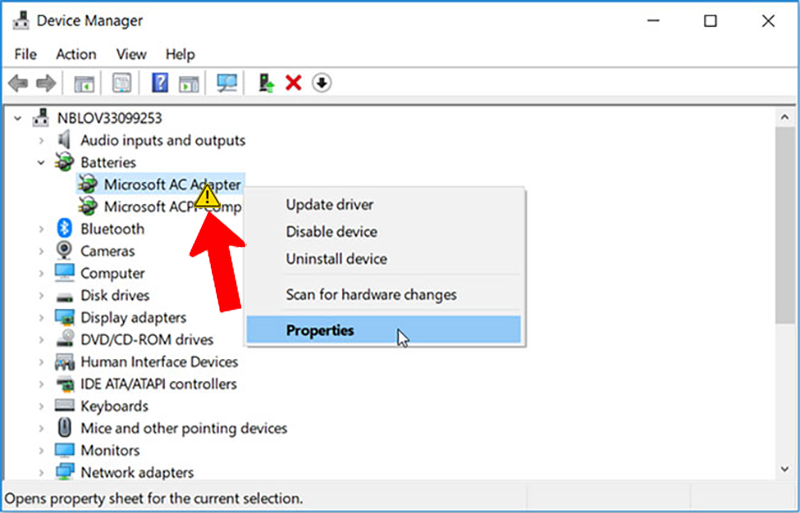
Task: Select the Microsoft ACPI-Comp battery entry
Action: 172,206
